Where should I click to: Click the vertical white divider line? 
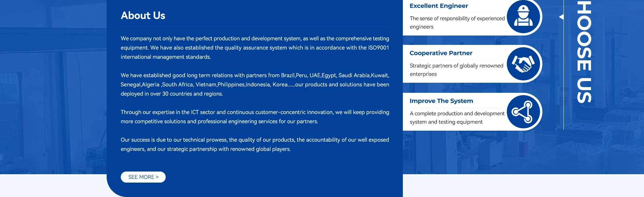click(564, 65)
